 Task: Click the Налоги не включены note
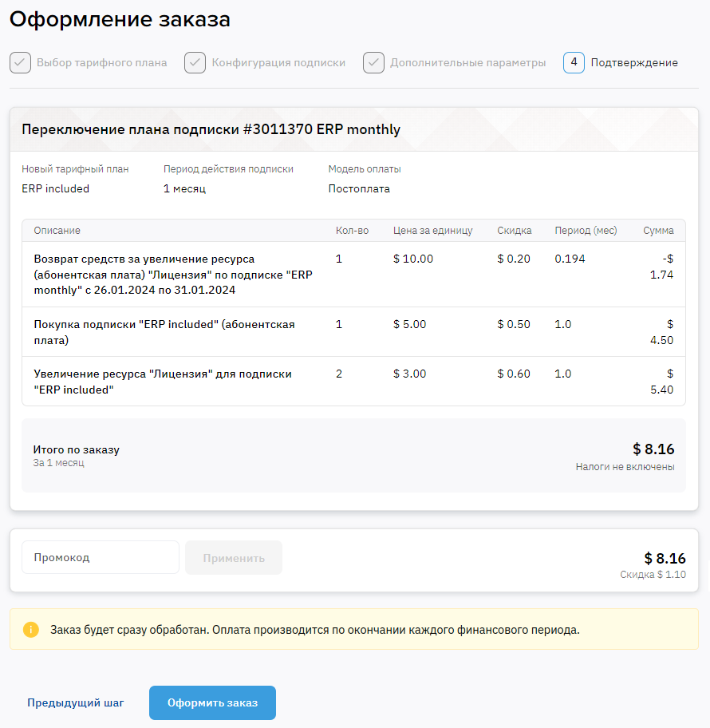(x=625, y=467)
